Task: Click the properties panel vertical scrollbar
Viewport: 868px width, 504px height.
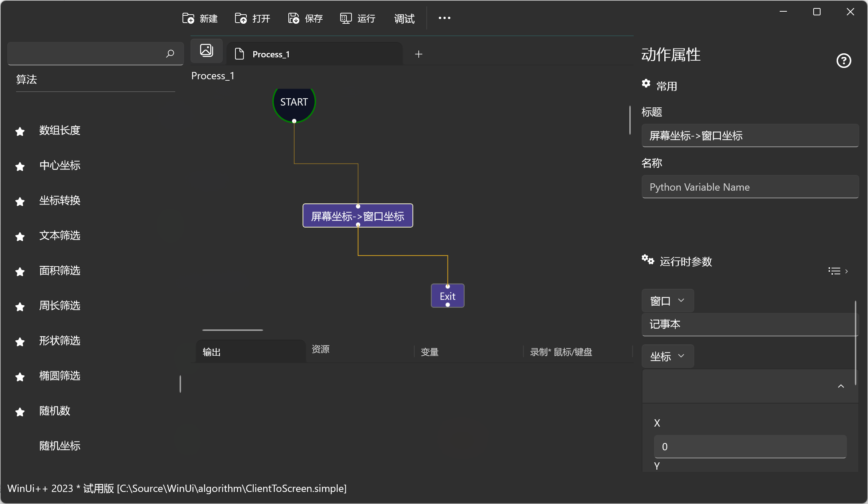Action: pos(855,343)
